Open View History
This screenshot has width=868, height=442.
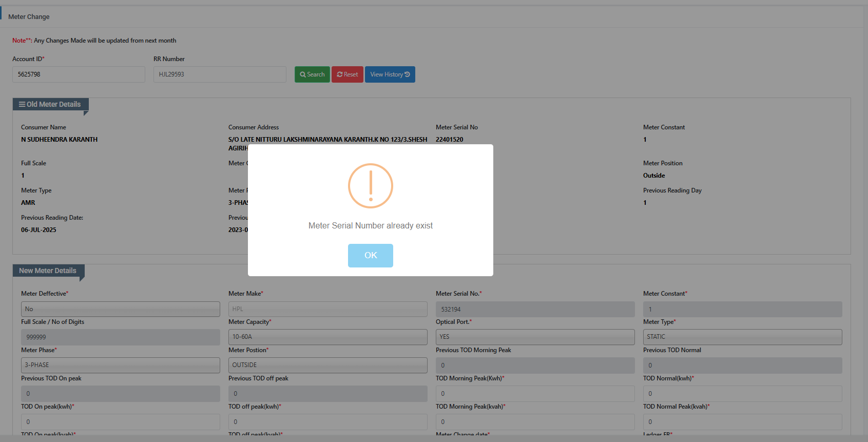click(390, 74)
